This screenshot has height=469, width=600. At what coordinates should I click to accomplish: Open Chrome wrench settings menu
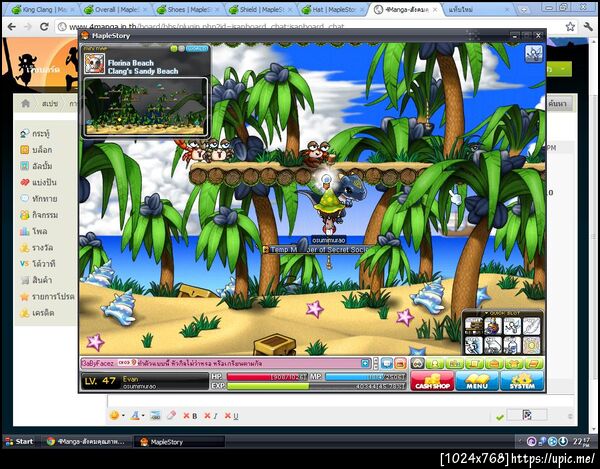pos(588,26)
